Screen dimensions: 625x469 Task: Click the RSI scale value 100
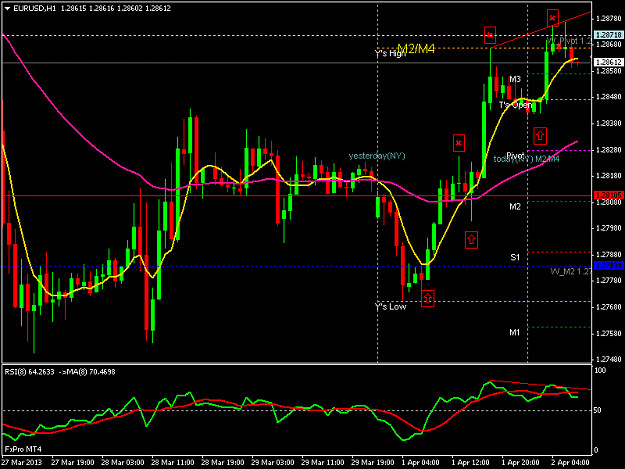(x=599, y=371)
